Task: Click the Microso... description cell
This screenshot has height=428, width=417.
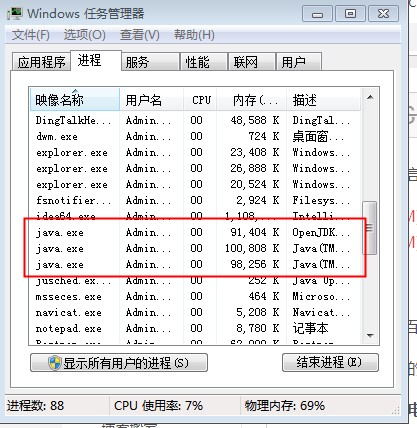Action: 321,296
